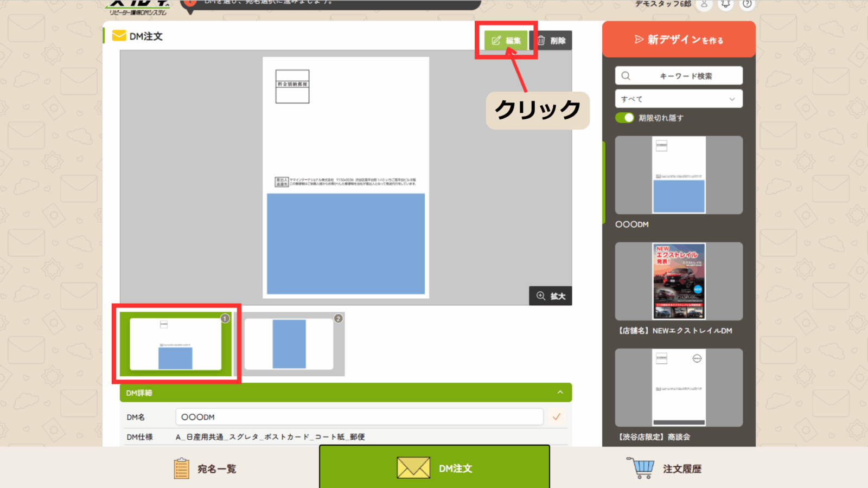Click the orange checkmark beside DM名 field
The image size is (868, 488).
[x=556, y=417]
